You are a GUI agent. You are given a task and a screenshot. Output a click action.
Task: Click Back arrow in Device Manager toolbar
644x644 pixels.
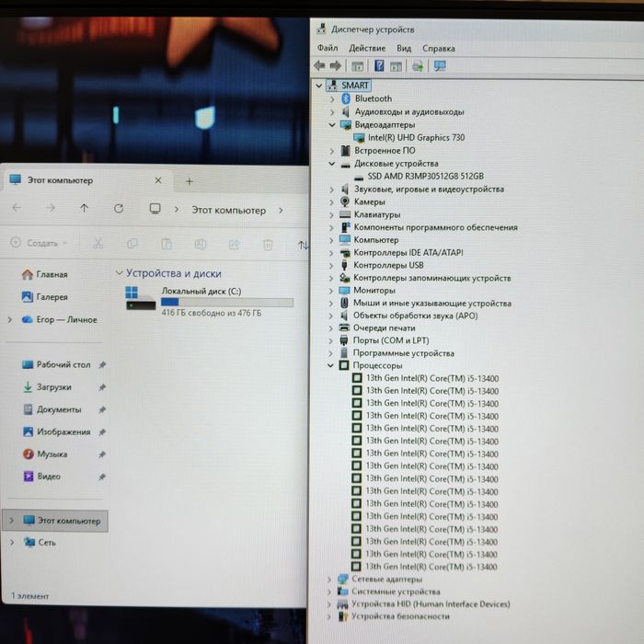[319, 65]
